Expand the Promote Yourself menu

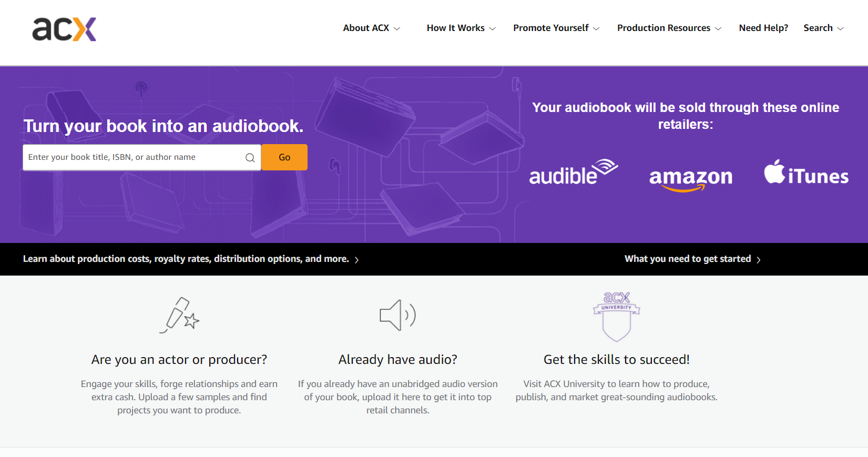tap(556, 28)
